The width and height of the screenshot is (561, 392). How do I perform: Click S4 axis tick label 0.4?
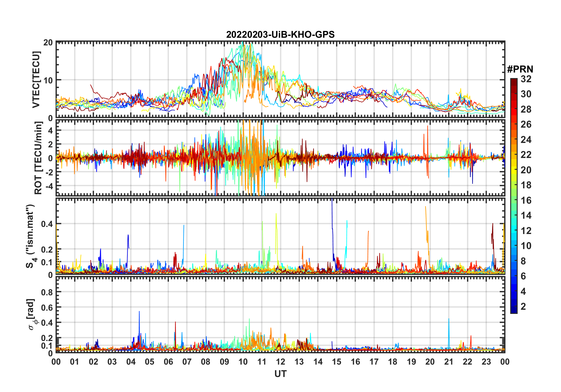47,224
